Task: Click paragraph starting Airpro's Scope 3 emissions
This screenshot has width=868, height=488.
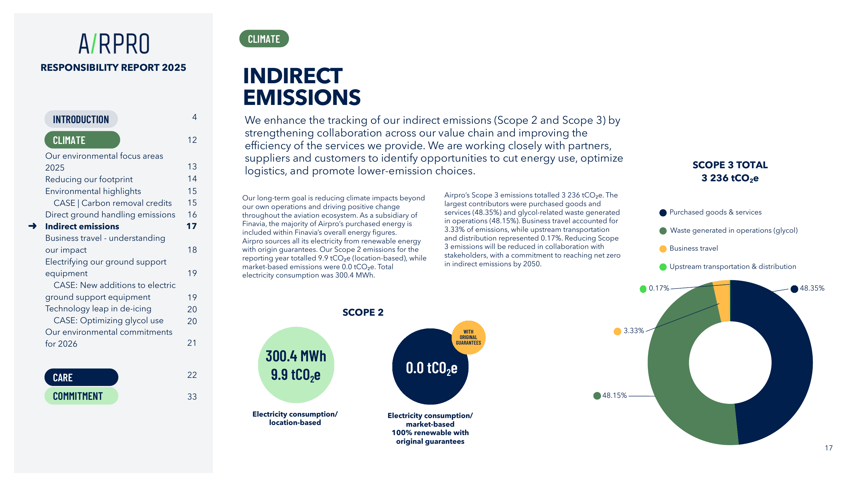Action: pos(532,229)
